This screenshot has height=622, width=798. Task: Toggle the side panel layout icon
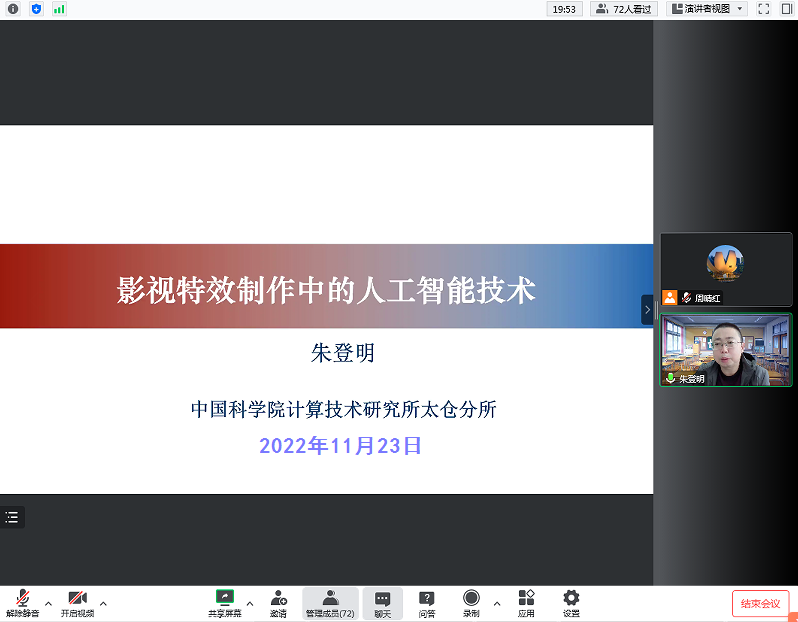click(x=787, y=9)
